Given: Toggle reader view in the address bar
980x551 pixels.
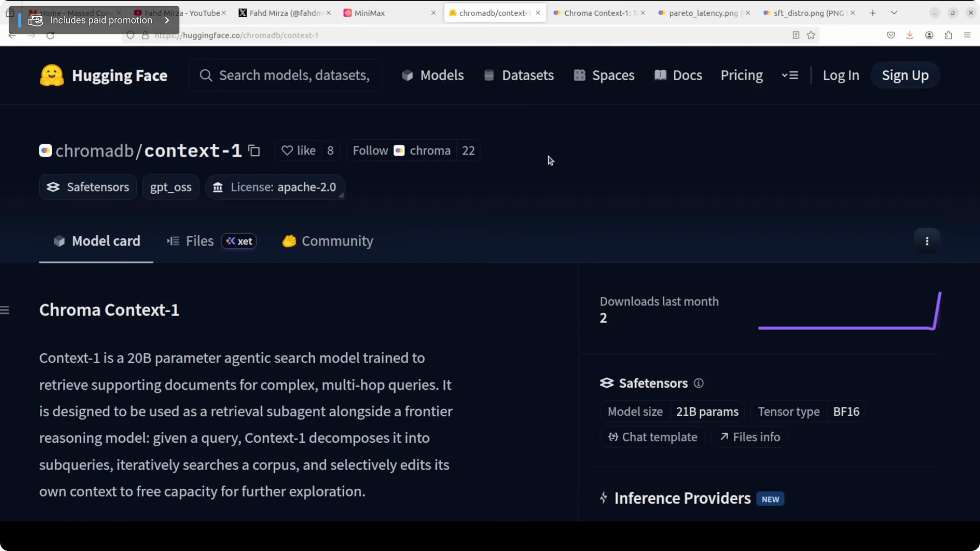Looking at the screenshot, I should (x=796, y=35).
